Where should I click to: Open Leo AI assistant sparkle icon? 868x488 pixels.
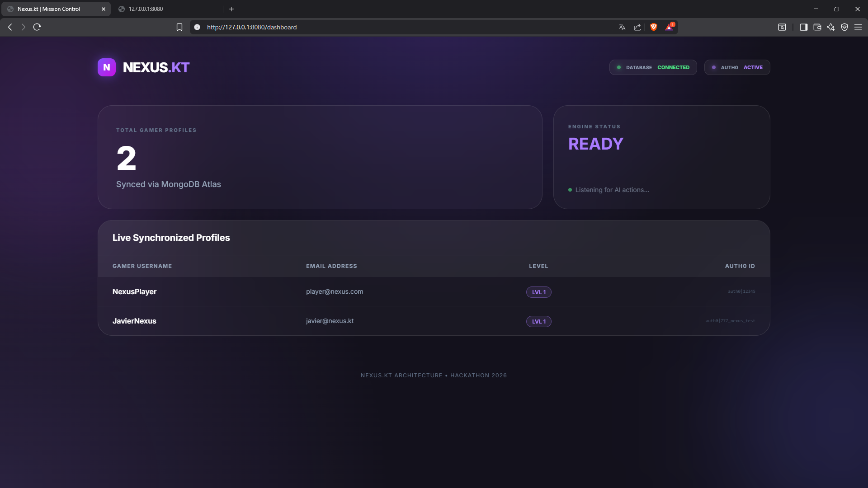(x=831, y=27)
